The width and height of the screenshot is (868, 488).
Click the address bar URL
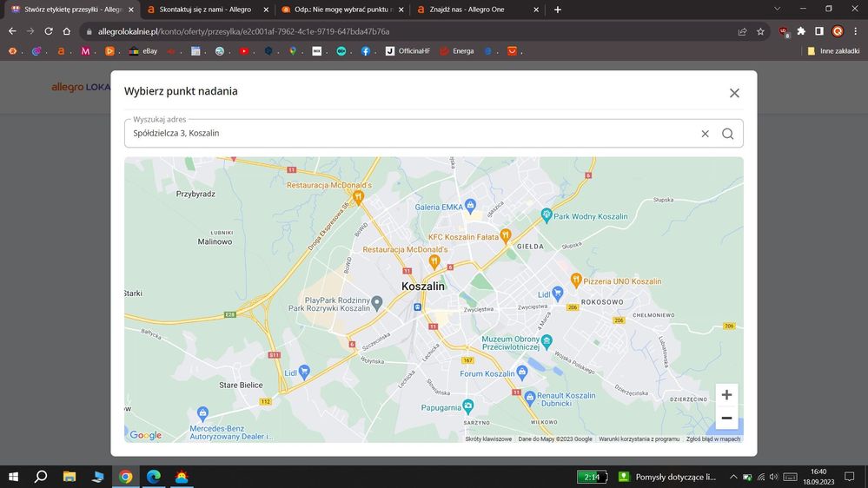(x=243, y=31)
